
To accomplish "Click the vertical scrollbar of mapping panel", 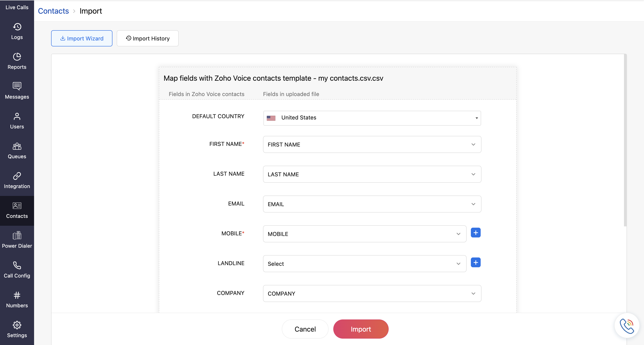I will (x=625, y=140).
